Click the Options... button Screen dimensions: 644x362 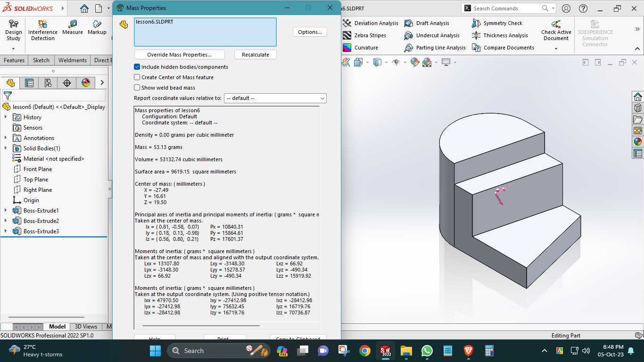(x=310, y=32)
